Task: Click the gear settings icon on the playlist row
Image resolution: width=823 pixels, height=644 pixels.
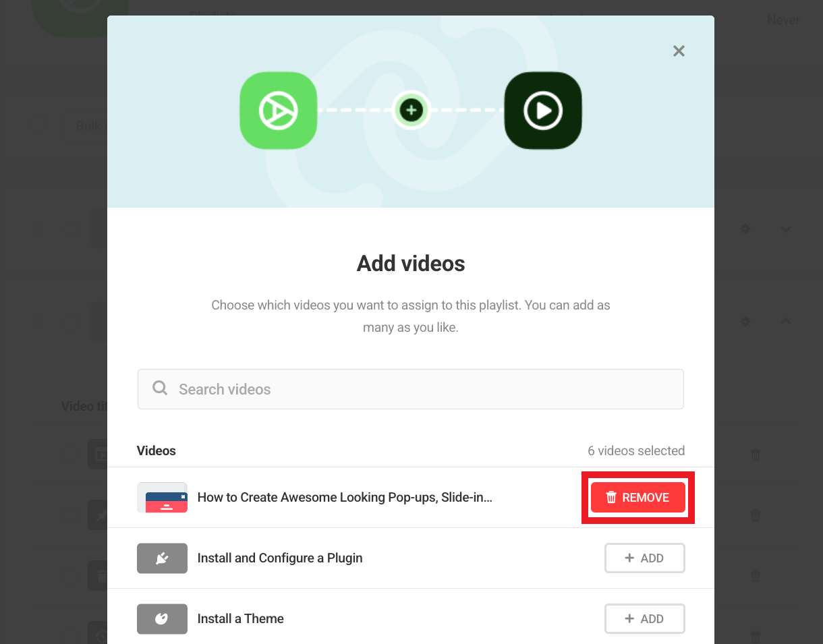Action: click(745, 229)
